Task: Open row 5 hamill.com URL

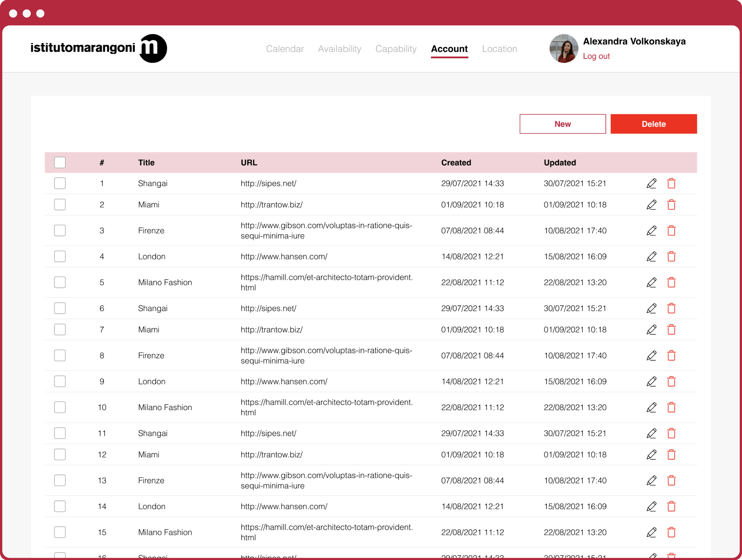Action: tap(327, 282)
